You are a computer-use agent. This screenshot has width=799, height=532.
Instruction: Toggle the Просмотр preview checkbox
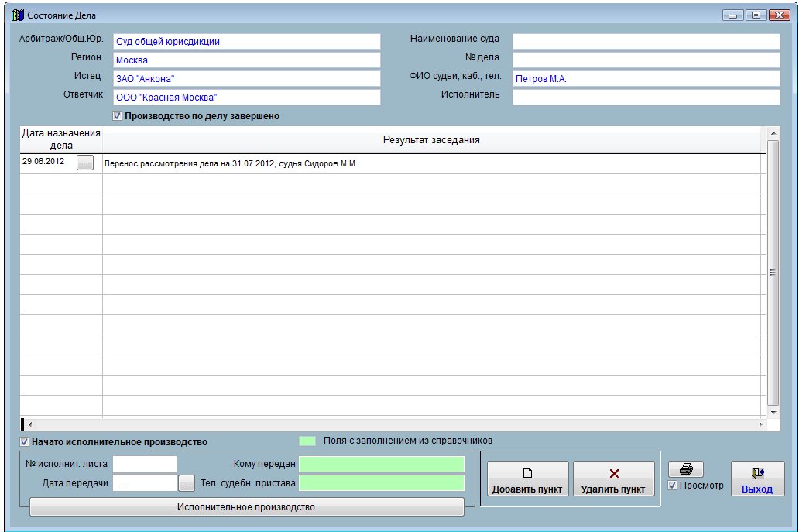[673, 486]
